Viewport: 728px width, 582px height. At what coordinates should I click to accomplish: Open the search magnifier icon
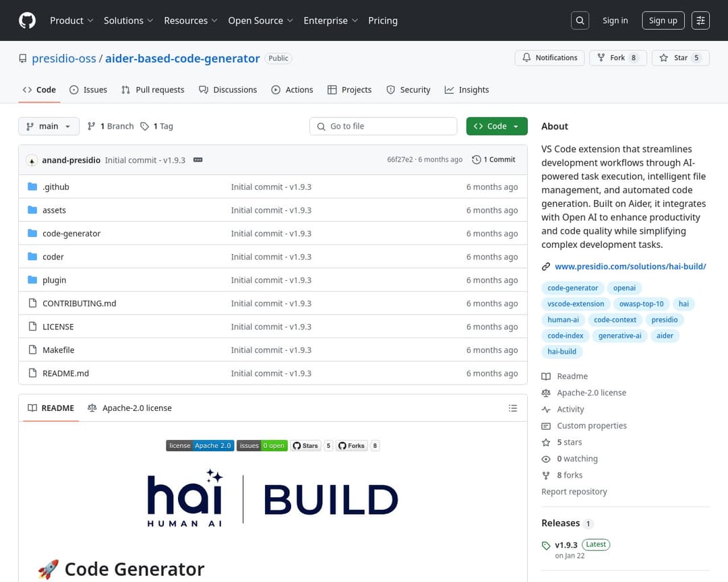point(580,20)
